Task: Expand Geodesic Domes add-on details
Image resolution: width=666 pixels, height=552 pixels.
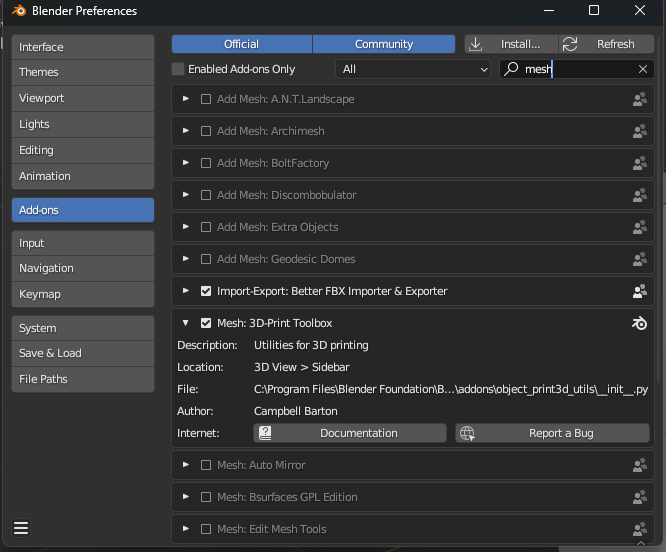Action: click(186, 259)
